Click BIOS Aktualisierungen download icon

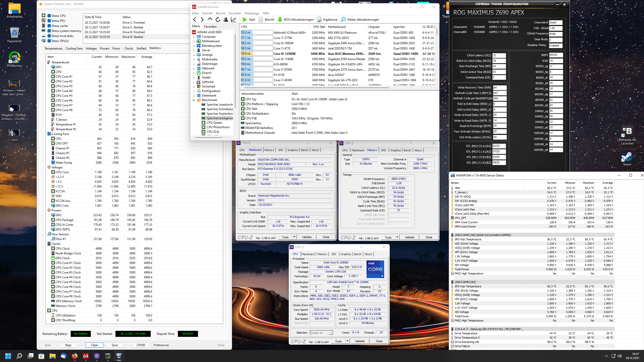click(x=280, y=20)
